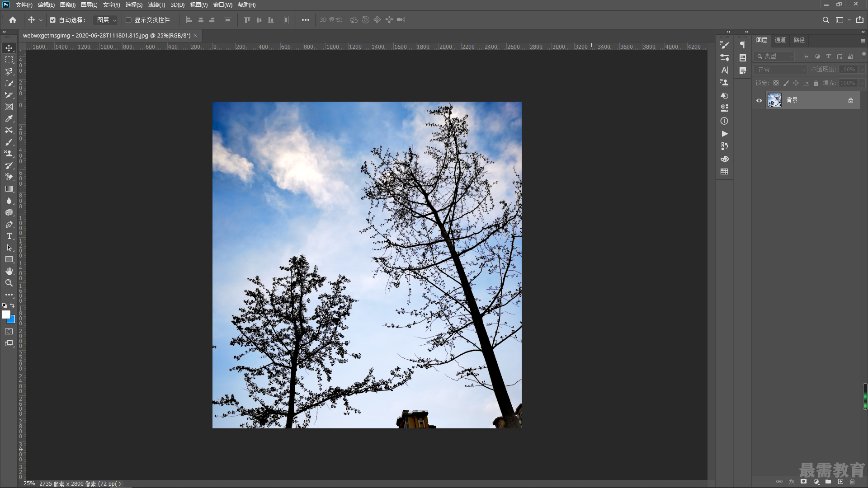Select the Zoom tool in the toolbox
This screenshot has height=488, width=868.
click(9, 283)
